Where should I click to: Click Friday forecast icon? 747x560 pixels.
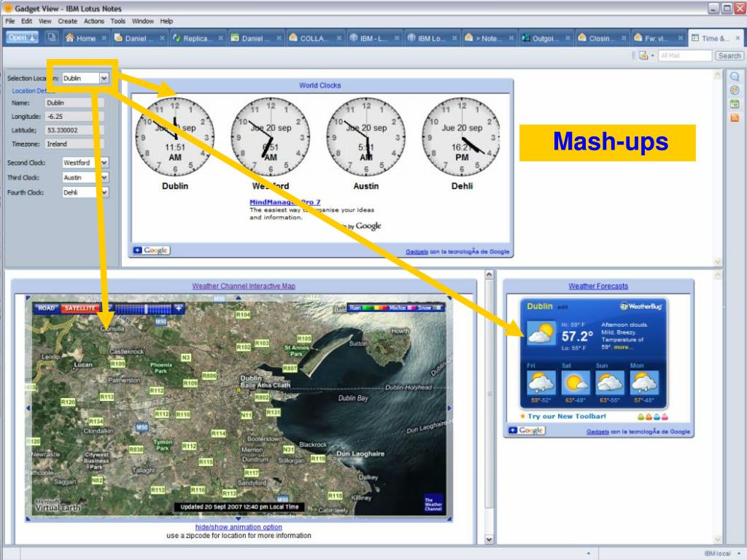point(541,383)
